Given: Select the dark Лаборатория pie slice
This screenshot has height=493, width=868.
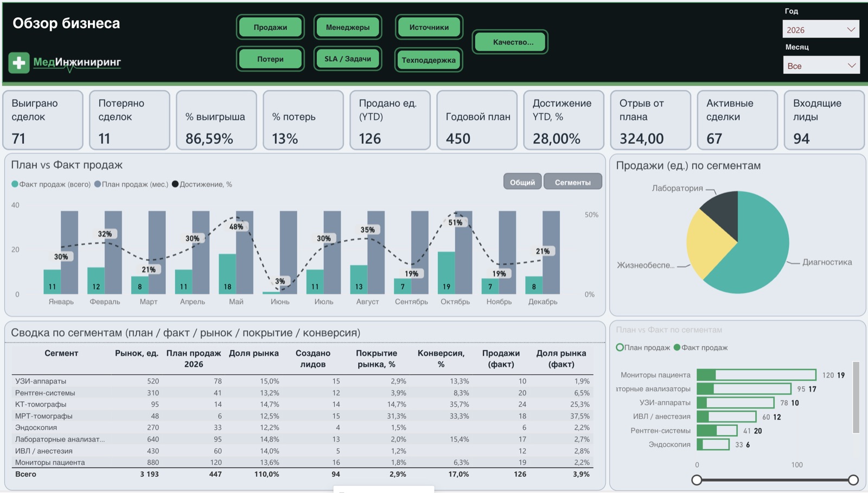Looking at the screenshot, I should coord(724,212).
